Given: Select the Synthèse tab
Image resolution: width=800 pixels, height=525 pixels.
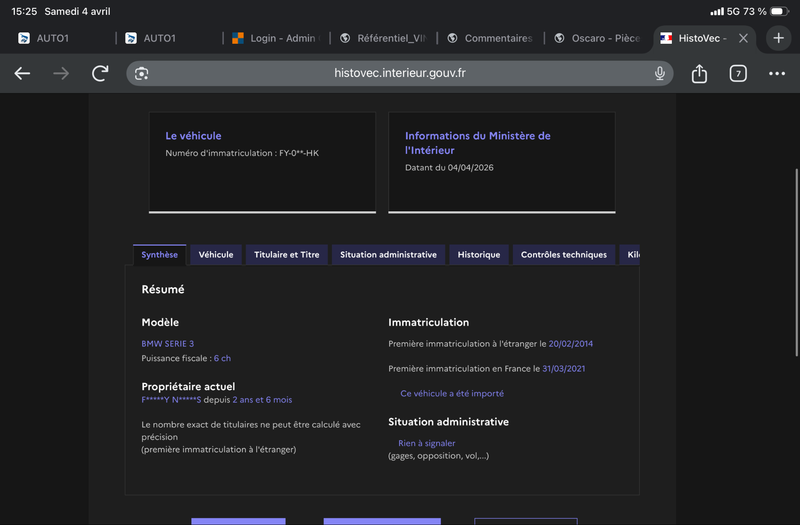Looking at the screenshot, I should tap(159, 255).
